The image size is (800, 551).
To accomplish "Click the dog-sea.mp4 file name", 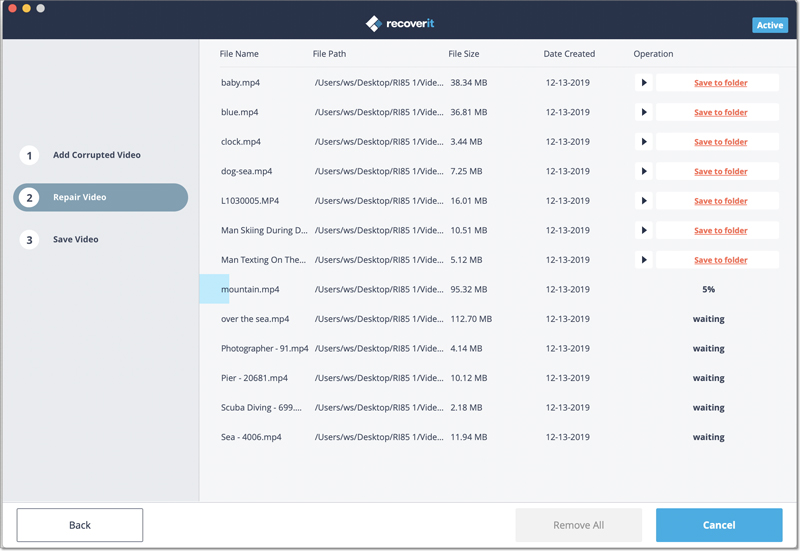I will click(x=246, y=171).
